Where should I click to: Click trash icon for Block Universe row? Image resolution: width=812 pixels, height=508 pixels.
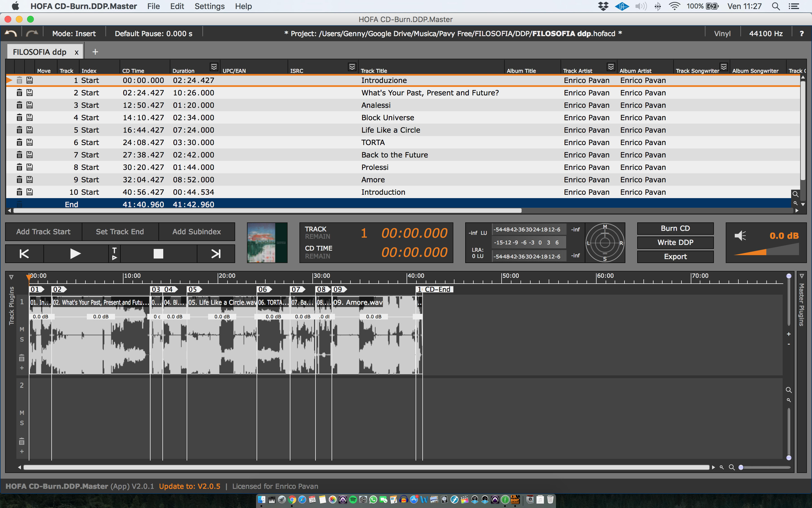coord(19,117)
